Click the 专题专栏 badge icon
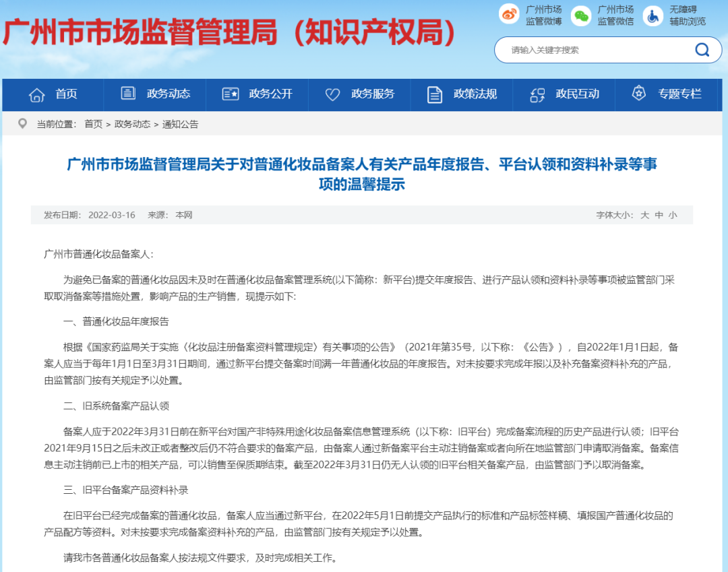This screenshot has width=728, height=572. 639,93
